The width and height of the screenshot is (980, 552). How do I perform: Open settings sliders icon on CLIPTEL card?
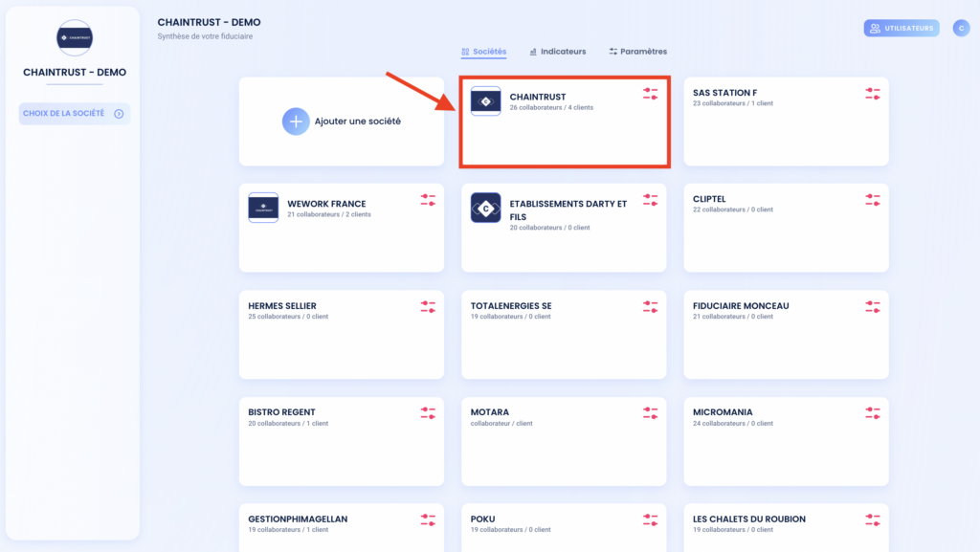click(x=873, y=201)
